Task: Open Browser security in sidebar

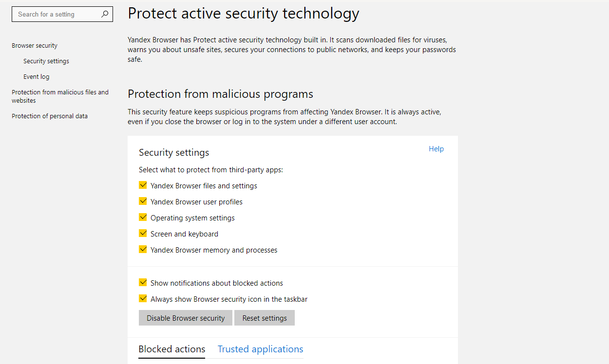Action: coord(35,46)
